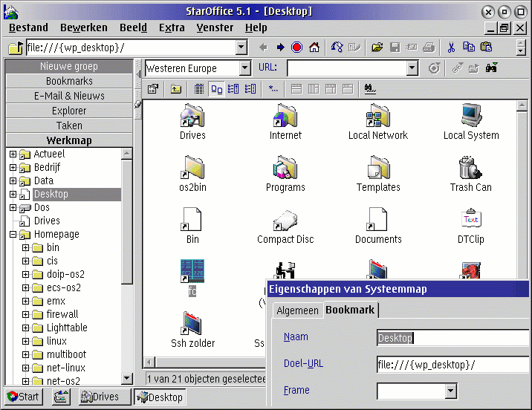
Task: Open the Frame dropdown in properties dialog
Action: [450, 391]
